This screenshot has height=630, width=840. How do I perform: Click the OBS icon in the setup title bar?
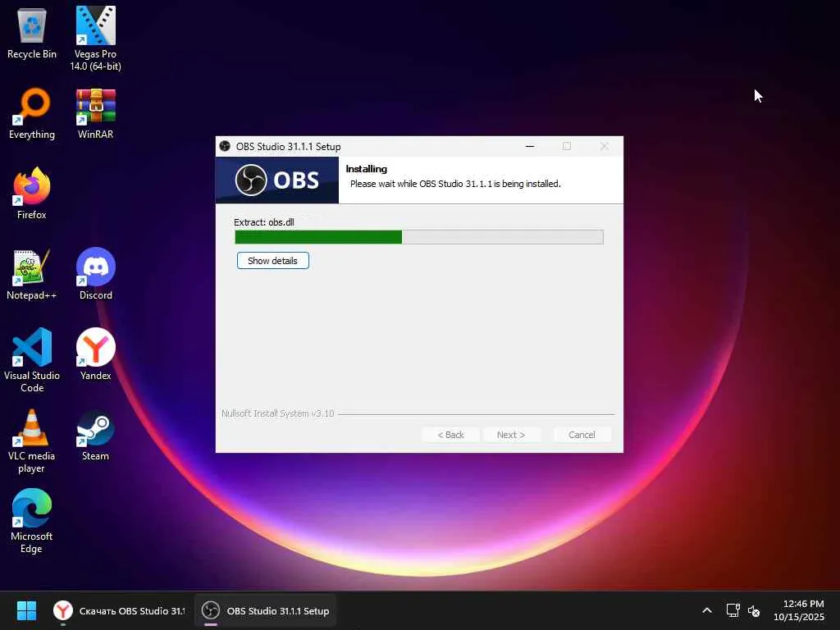point(225,146)
